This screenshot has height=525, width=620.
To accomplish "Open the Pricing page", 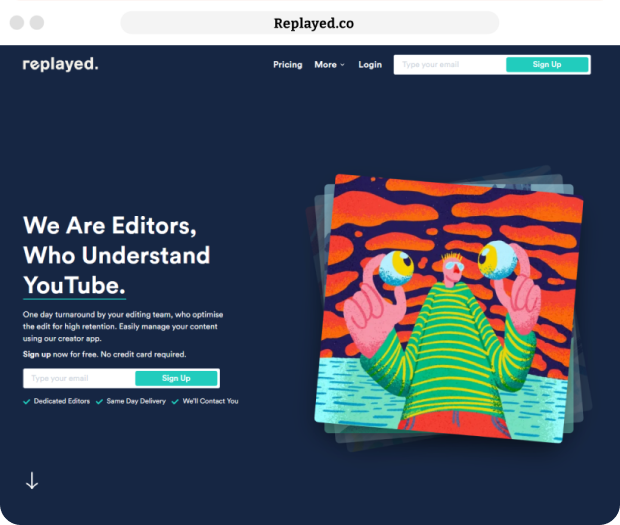I will pyautogui.click(x=287, y=65).
